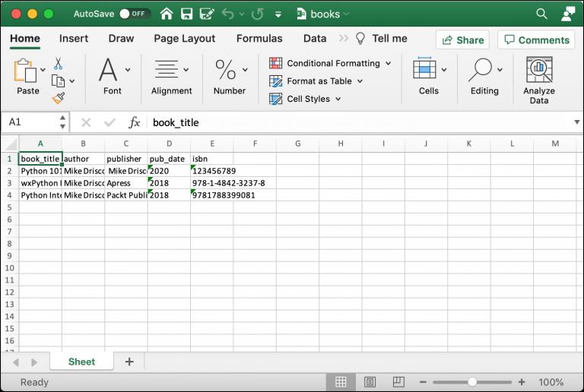This screenshot has width=584, height=392.
Task: Add a new sheet with the plus button
Action: pos(129,362)
